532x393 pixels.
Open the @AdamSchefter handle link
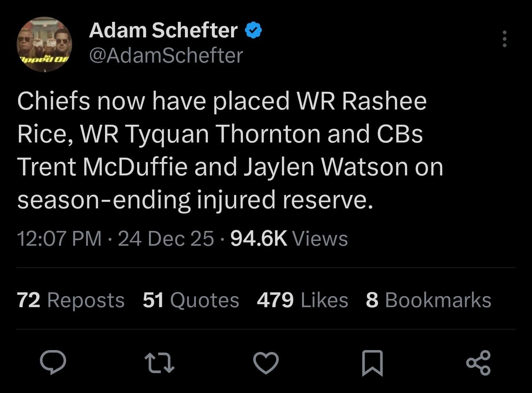click(166, 56)
